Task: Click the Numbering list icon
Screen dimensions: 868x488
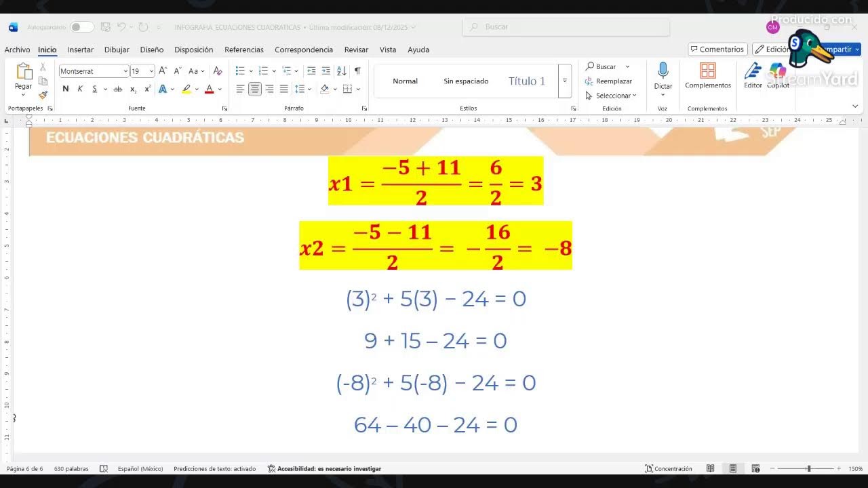Action: (x=263, y=70)
